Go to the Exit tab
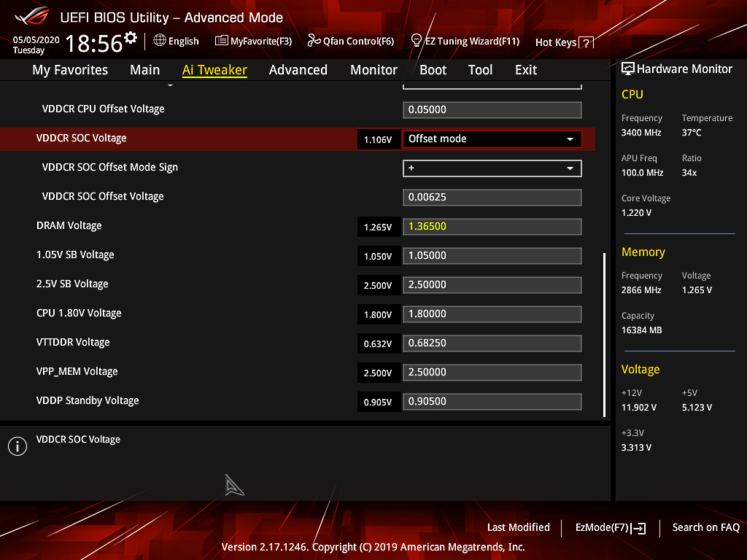The width and height of the screenshot is (747, 560). click(526, 70)
